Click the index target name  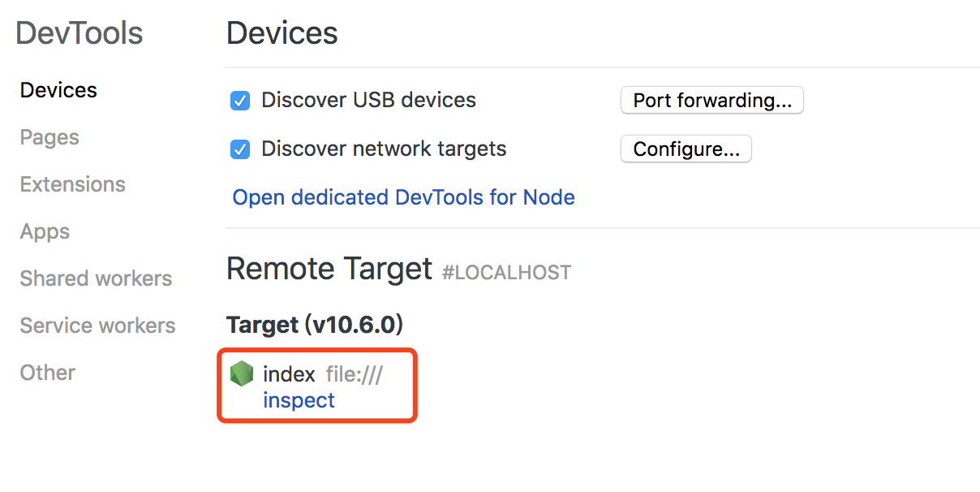289,374
